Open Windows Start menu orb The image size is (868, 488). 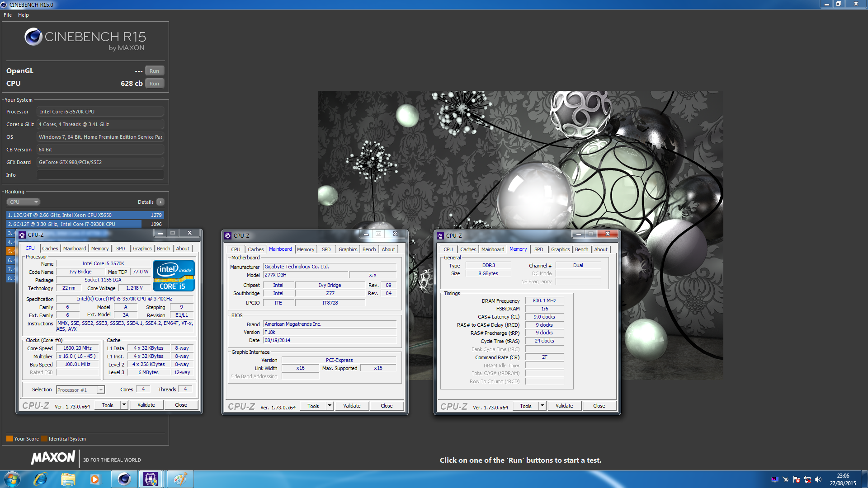12,479
